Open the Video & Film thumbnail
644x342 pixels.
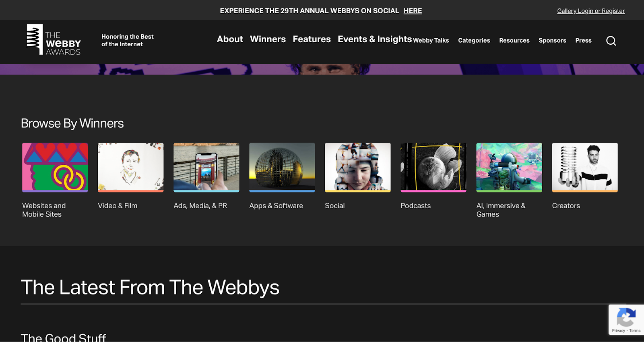(131, 167)
